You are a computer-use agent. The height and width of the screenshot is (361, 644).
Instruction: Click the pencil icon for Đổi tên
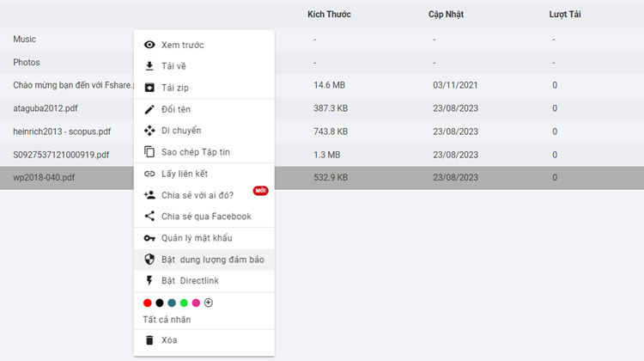pyautogui.click(x=149, y=109)
